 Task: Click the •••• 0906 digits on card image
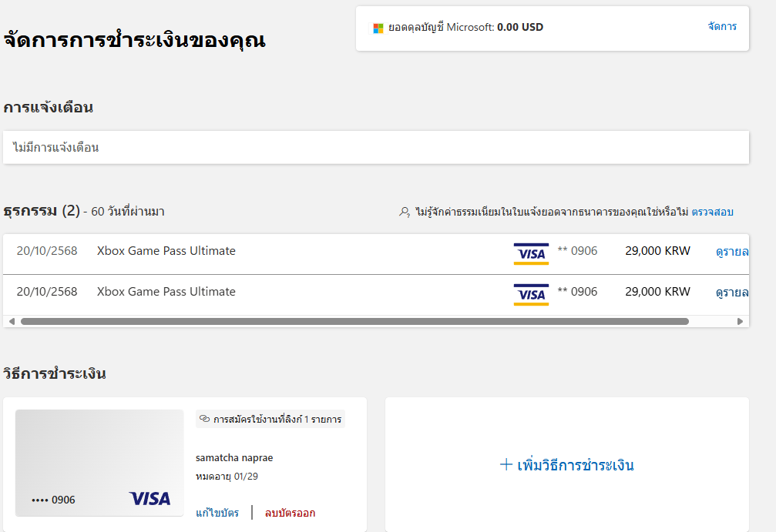(53, 500)
